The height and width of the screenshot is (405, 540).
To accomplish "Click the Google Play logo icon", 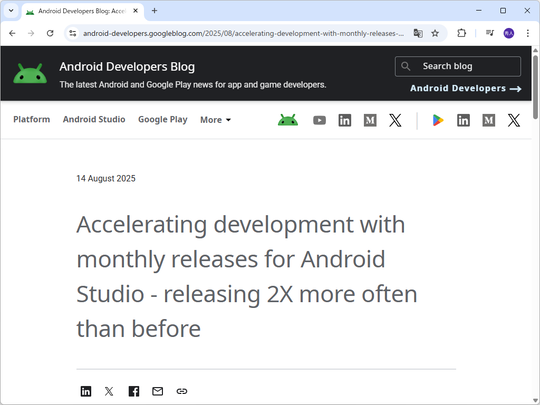I will 438,120.
